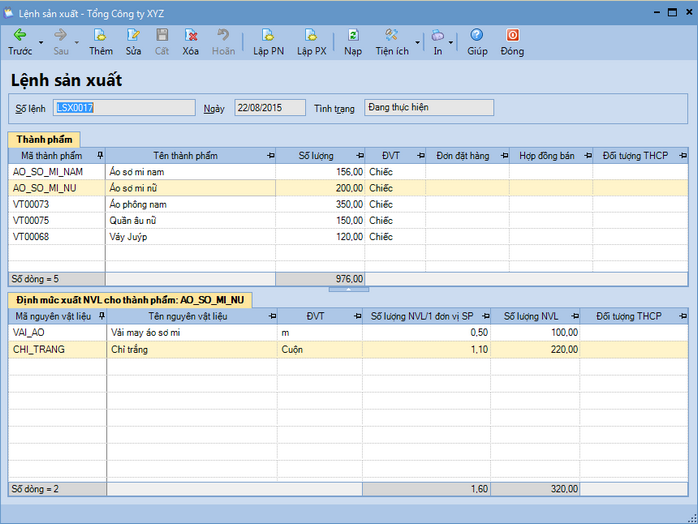Viewport: 698px width, 524px height.
Task: Expand the Tiện ích dropdown arrow
Action: click(x=418, y=42)
